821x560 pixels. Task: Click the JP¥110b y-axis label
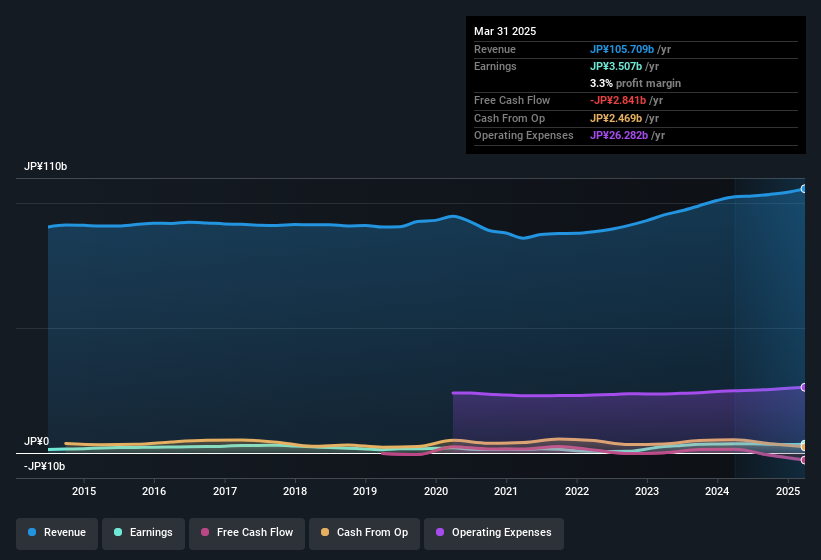[x=46, y=166]
